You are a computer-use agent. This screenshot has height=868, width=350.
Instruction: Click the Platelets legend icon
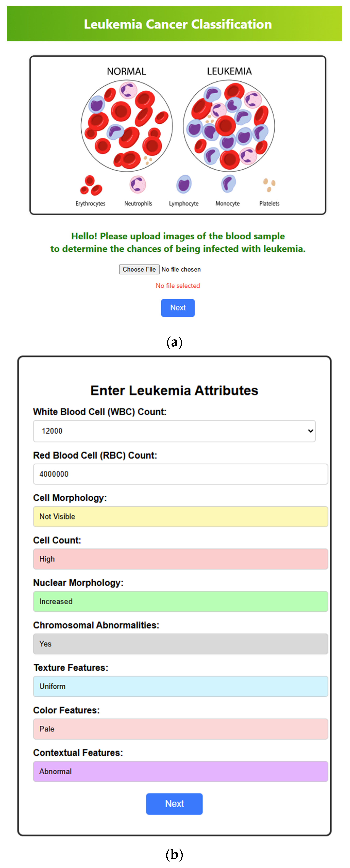click(269, 185)
